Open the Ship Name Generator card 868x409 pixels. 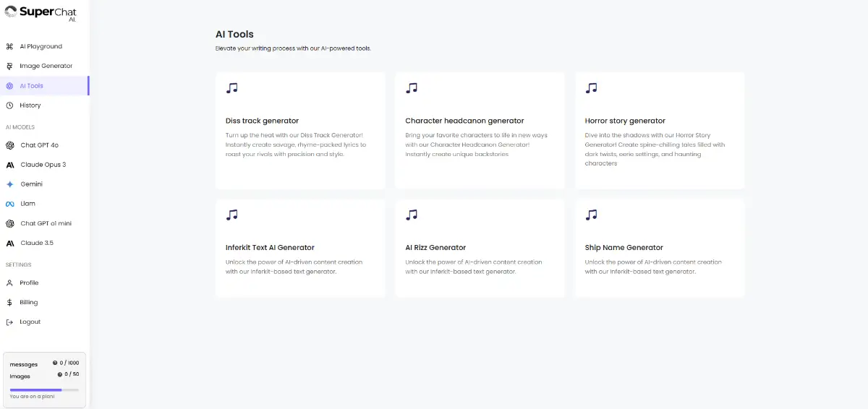660,248
